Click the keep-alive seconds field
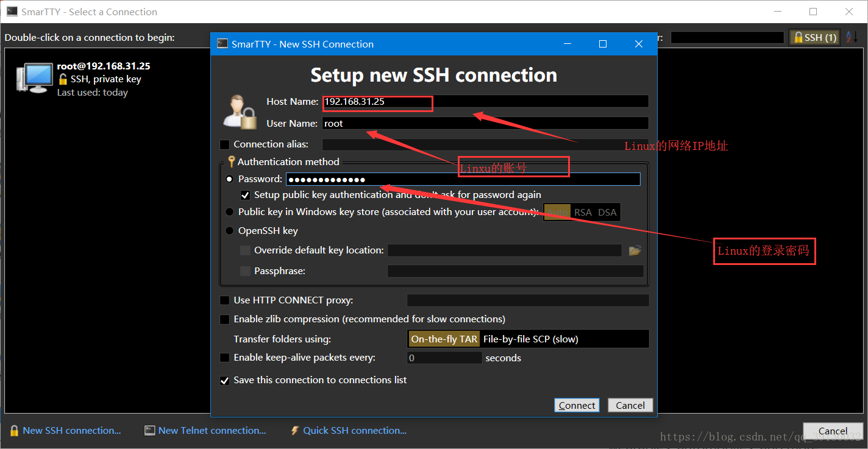 coord(444,358)
